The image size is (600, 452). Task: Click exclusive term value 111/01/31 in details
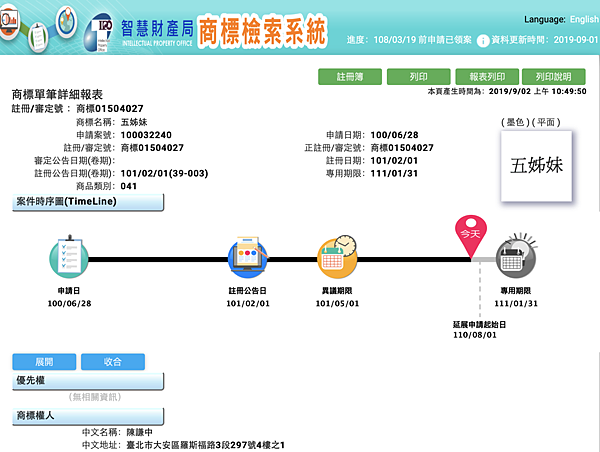394,174
